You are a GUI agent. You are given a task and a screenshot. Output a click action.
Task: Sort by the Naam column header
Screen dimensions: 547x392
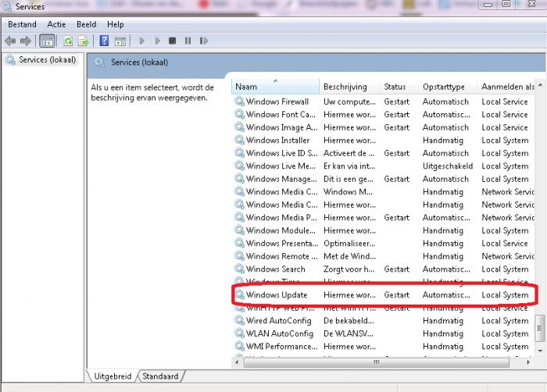[x=275, y=87]
